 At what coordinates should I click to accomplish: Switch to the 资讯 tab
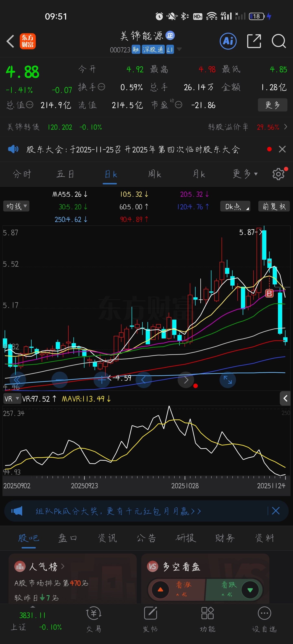107,538
